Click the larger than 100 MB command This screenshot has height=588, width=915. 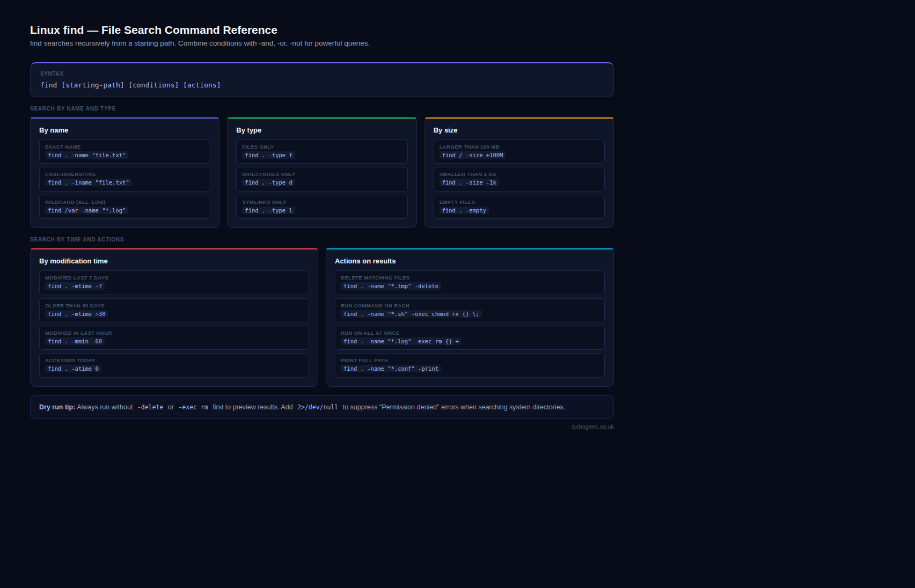click(472, 156)
